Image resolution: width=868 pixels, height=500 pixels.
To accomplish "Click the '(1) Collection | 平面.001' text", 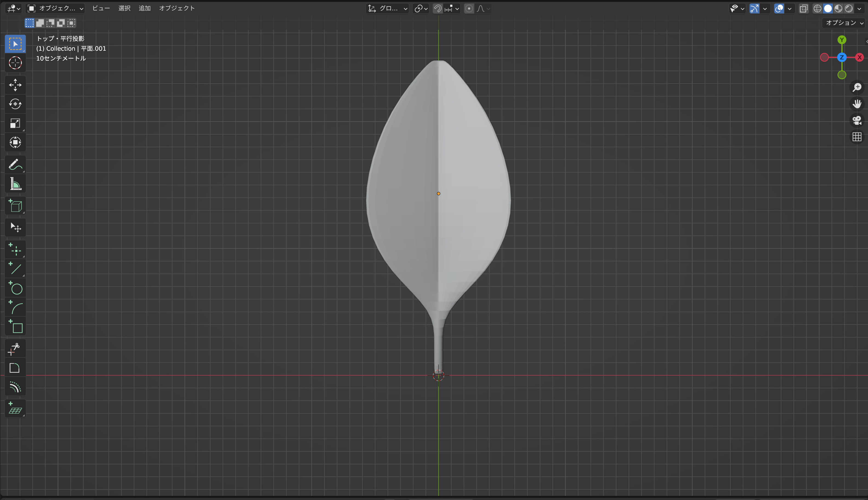I will (71, 49).
